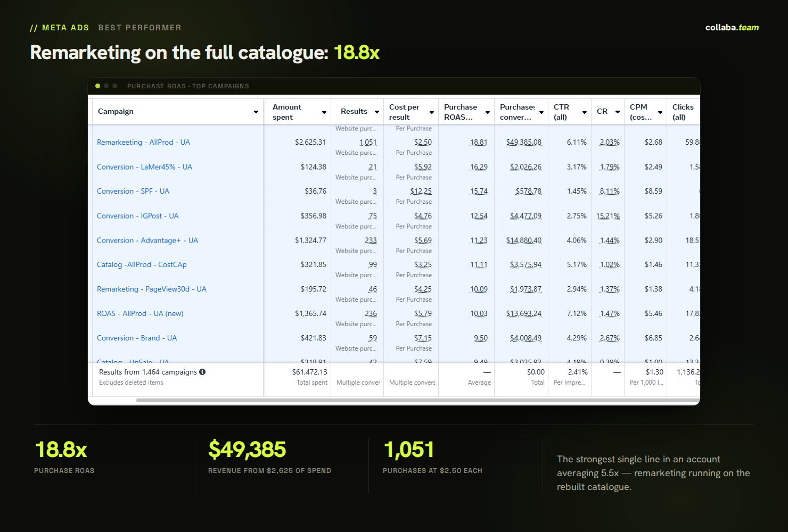Click the Clicks (all) column header
The image size is (788, 532).
[683, 112]
